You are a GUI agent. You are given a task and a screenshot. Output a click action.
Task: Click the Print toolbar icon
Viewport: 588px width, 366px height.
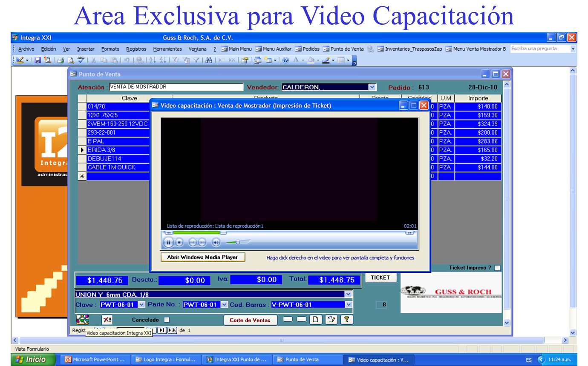[x=61, y=61]
